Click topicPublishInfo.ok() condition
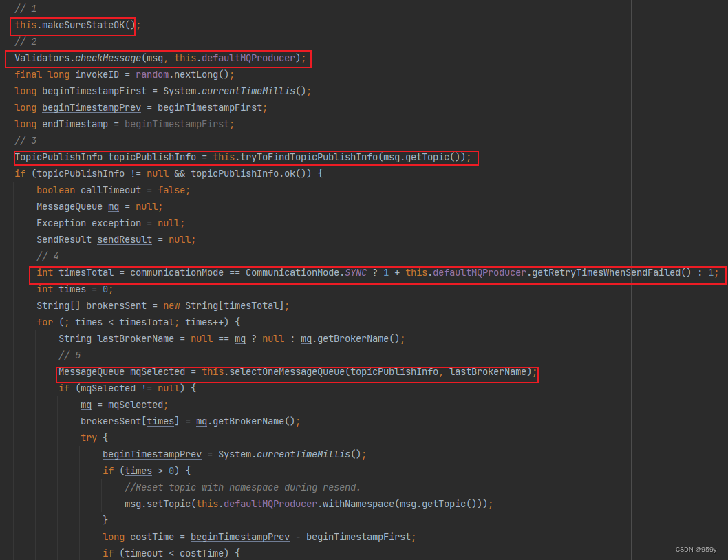Image resolution: width=728 pixels, height=560 pixels. coord(250,173)
